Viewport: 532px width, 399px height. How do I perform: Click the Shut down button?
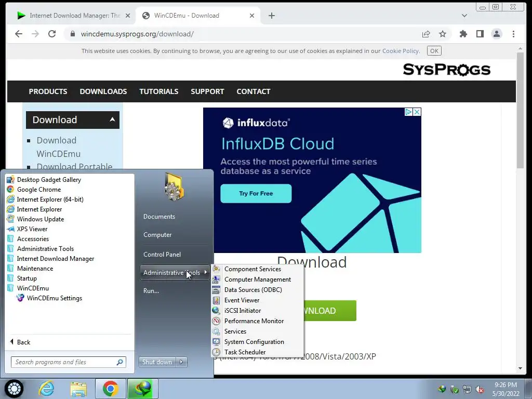tap(157, 362)
